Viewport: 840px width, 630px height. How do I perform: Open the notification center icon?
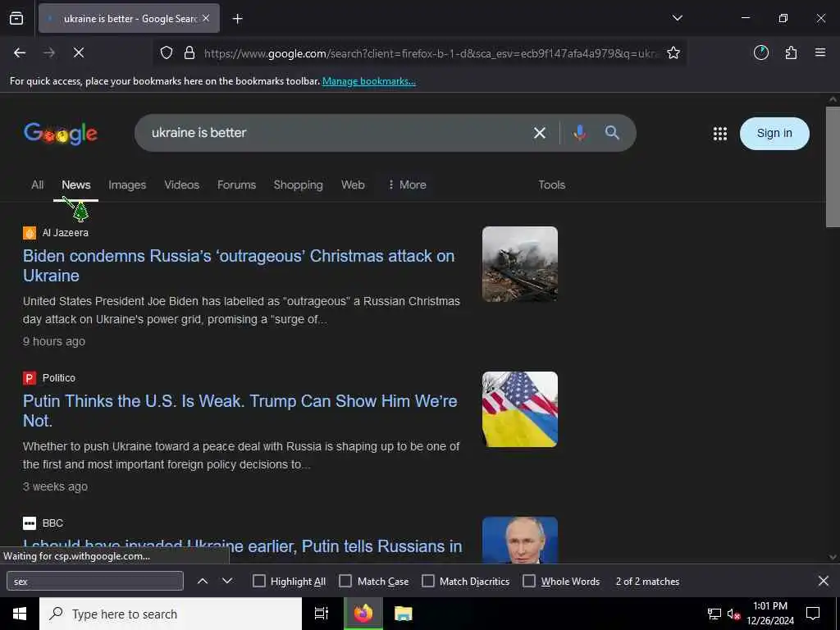813,614
